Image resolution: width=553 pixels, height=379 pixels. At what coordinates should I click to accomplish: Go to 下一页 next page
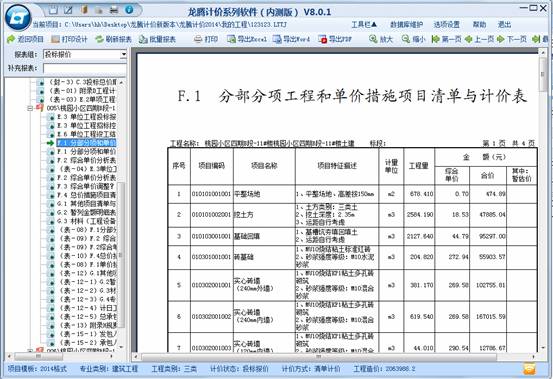pos(512,39)
